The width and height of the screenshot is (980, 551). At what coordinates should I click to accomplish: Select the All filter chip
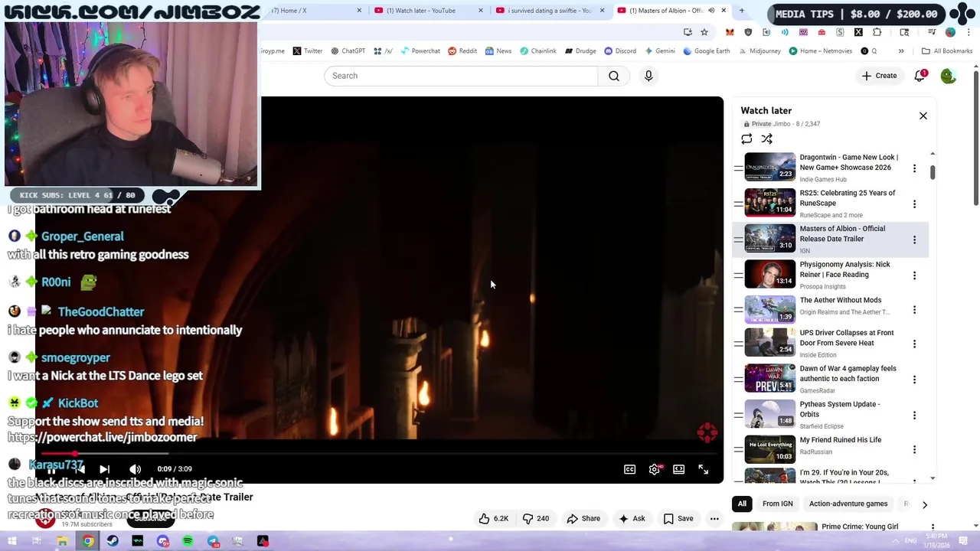742,504
